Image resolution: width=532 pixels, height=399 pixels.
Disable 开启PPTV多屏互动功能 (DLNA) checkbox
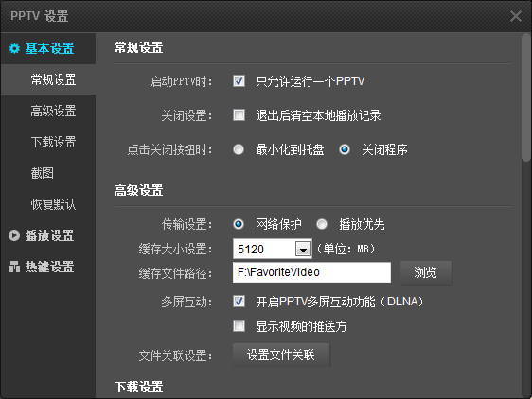239,301
